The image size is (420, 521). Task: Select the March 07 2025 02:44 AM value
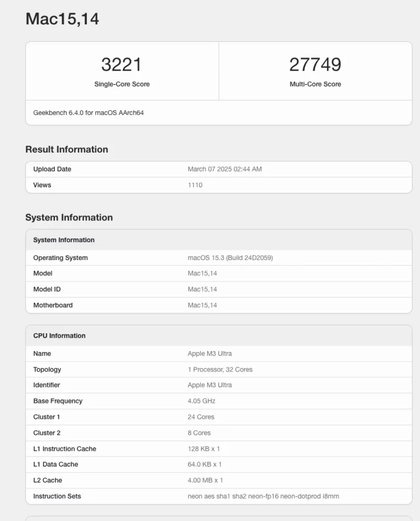tap(225, 169)
